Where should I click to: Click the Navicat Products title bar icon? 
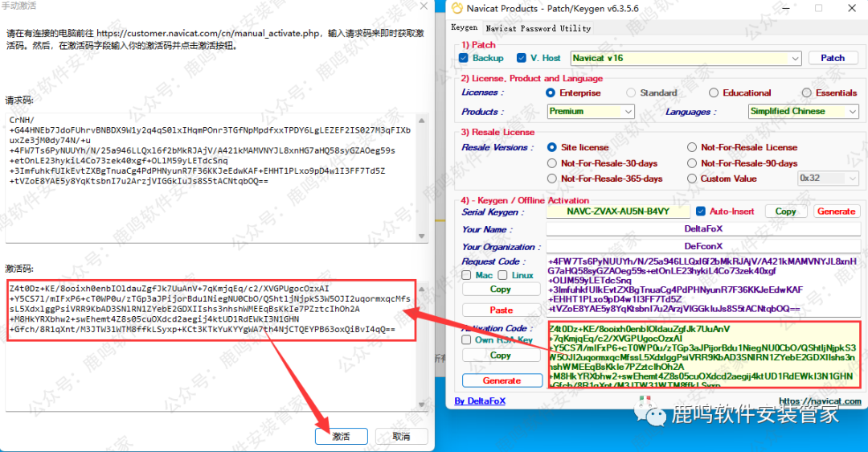point(457,9)
